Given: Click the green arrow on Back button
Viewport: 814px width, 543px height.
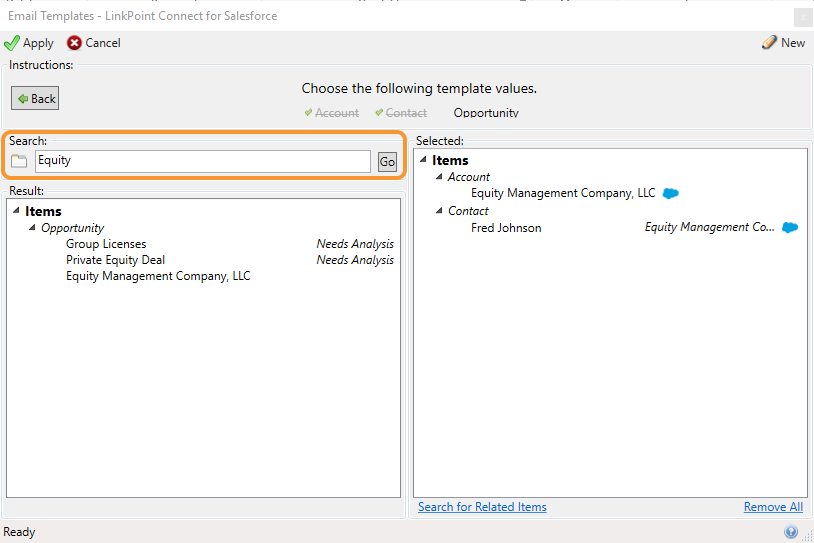Looking at the screenshot, I should (x=23, y=99).
